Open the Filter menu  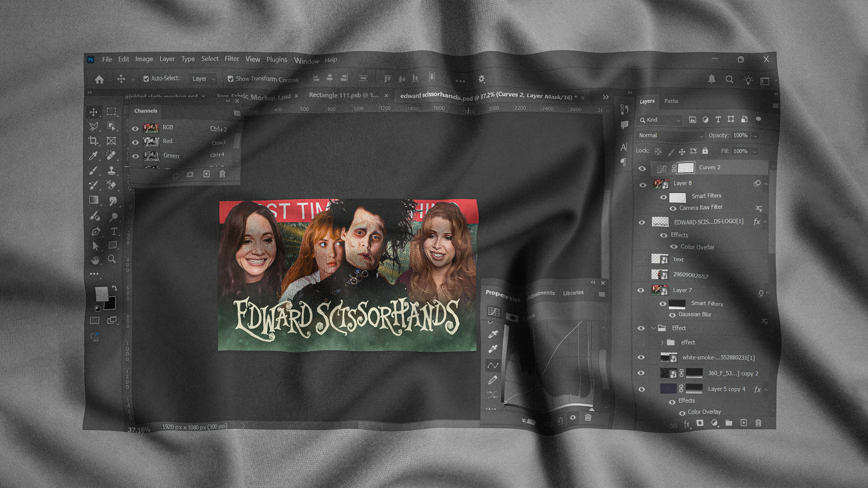click(231, 59)
